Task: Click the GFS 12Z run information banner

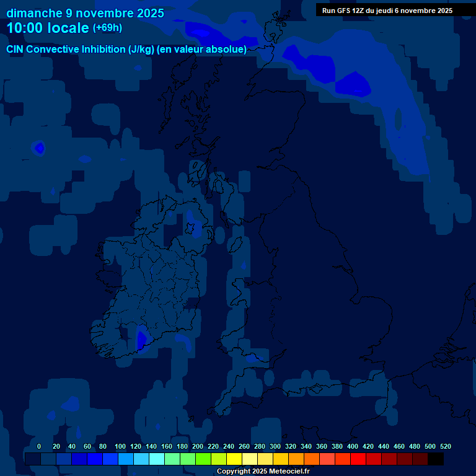Action: click(387, 11)
